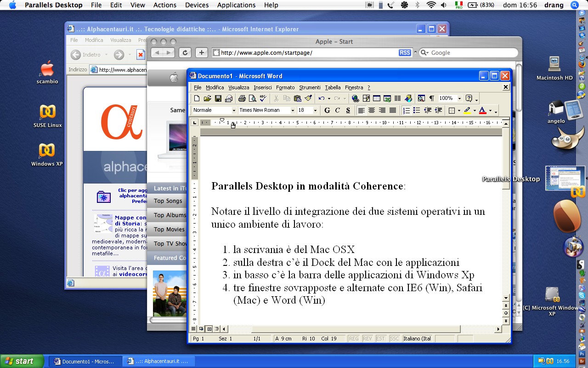Switch to Normal view button in Word
The width and height of the screenshot is (588, 368).
[193, 329]
